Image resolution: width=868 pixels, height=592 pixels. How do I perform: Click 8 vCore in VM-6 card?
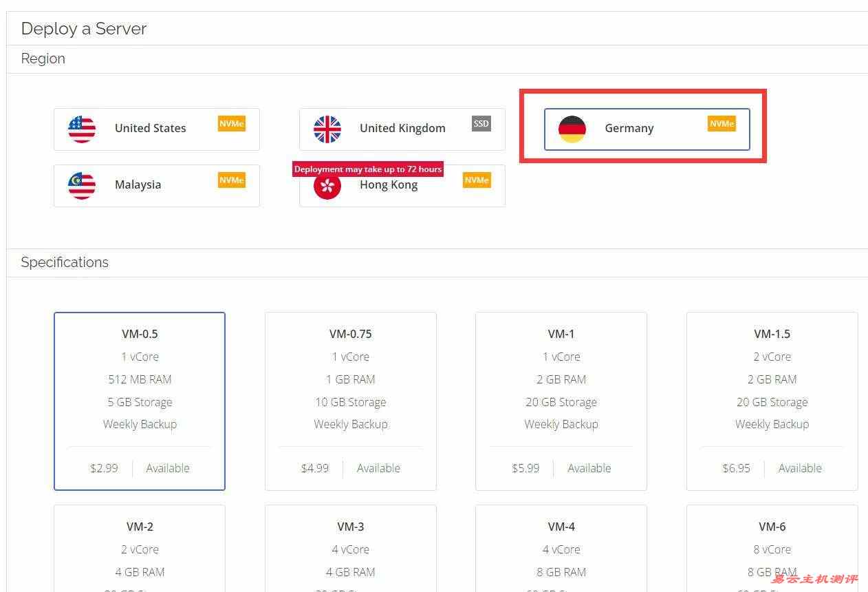pos(772,549)
